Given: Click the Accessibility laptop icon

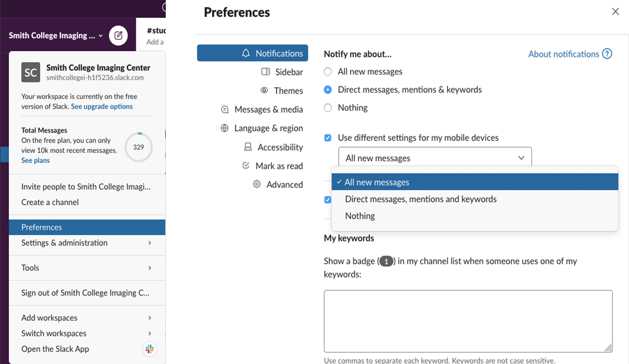Looking at the screenshot, I should (x=248, y=147).
